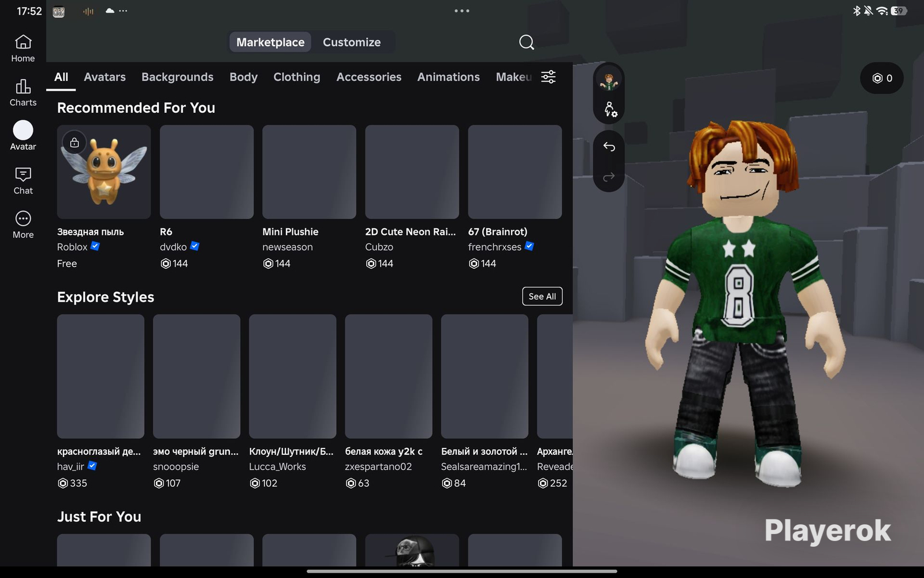This screenshot has width=924, height=578.
Task: Select the Accessories category tab
Action: pyautogui.click(x=369, y=77)
